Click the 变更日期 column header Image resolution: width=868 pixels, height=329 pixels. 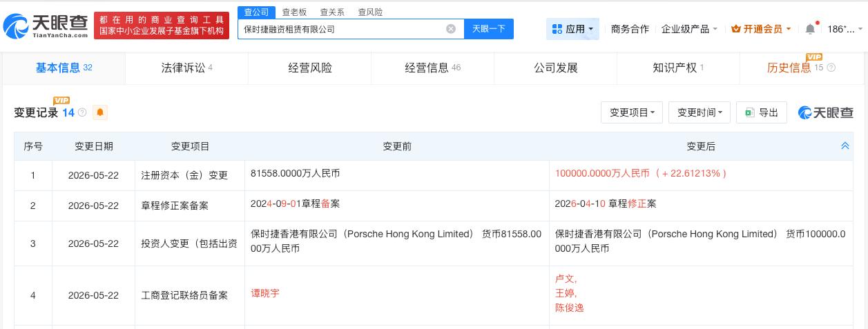(94, 146)
